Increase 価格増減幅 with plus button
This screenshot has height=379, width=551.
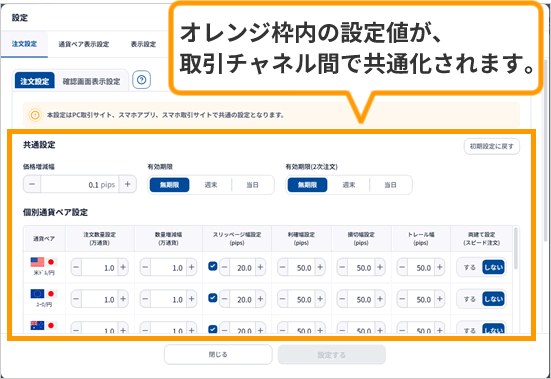click(128, 184)
